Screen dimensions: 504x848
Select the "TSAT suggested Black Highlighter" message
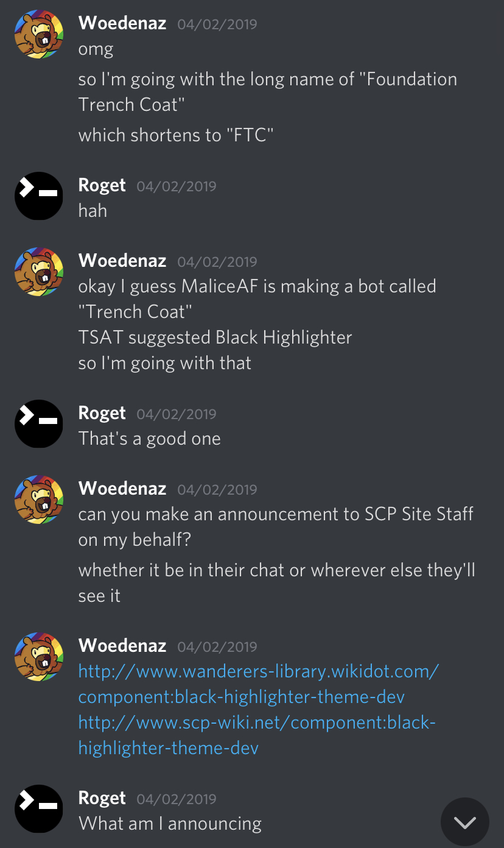tap(215, 337)
